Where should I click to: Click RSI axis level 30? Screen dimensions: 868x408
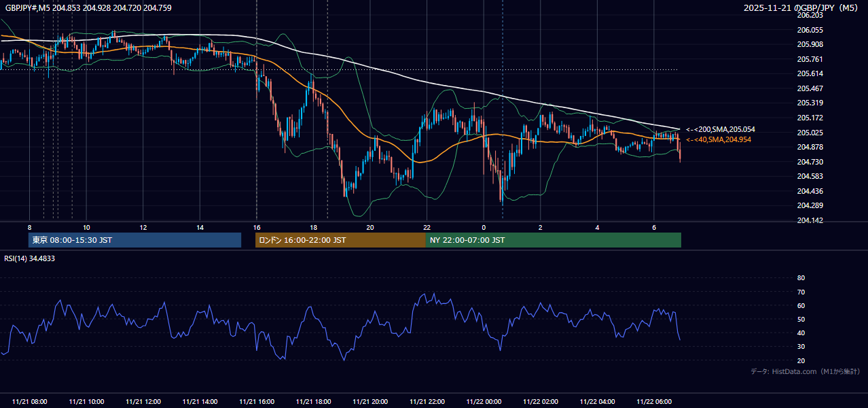pyautogui.click(x=801, y=347)
